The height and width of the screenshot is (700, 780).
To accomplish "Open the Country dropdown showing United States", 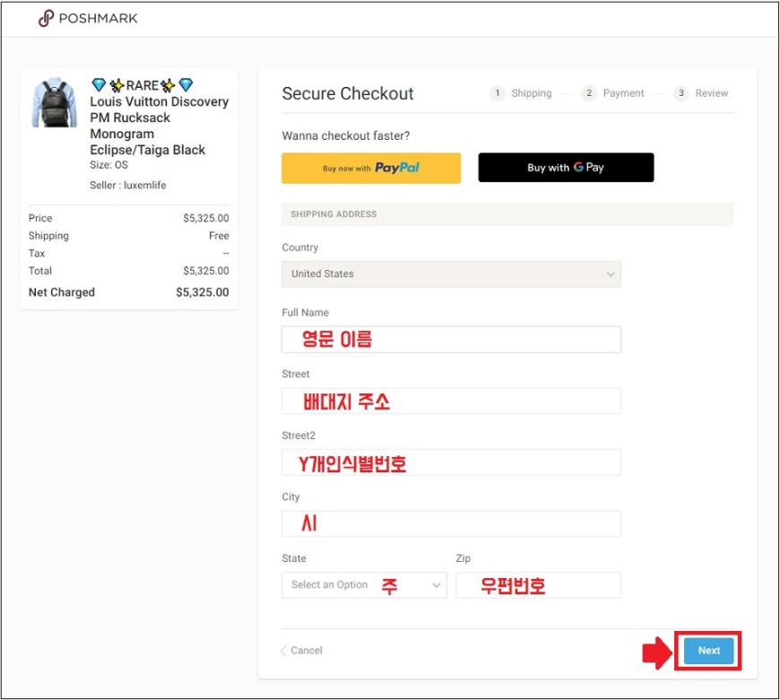I will [x=451, y=274].
